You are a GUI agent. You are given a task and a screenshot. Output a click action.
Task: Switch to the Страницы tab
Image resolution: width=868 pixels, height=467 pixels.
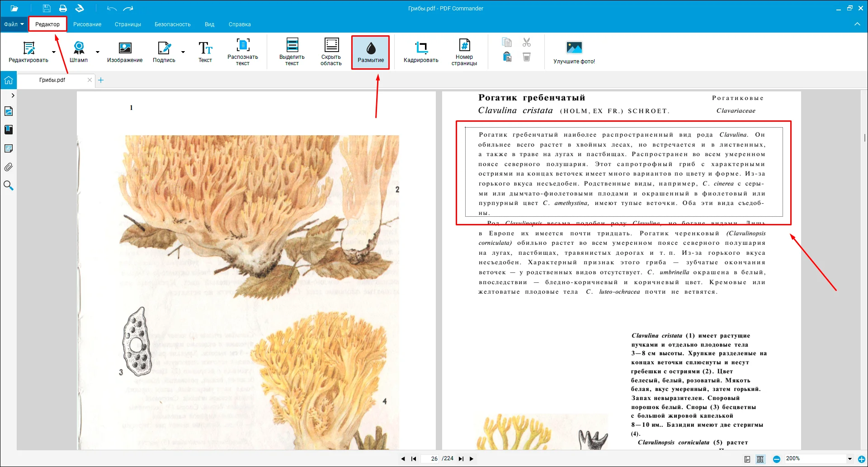pyautogui.click(x=128, y=24)
